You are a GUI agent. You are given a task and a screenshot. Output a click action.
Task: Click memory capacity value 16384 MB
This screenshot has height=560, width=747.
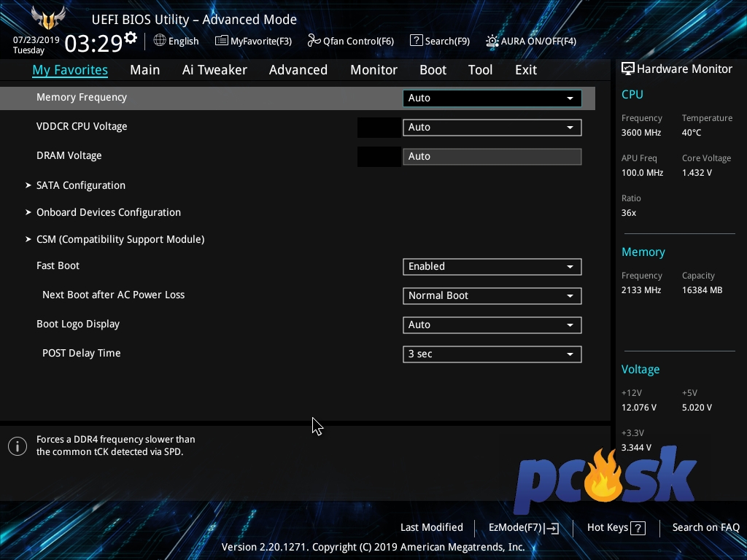pyautogui.click(x=703, y=290)
